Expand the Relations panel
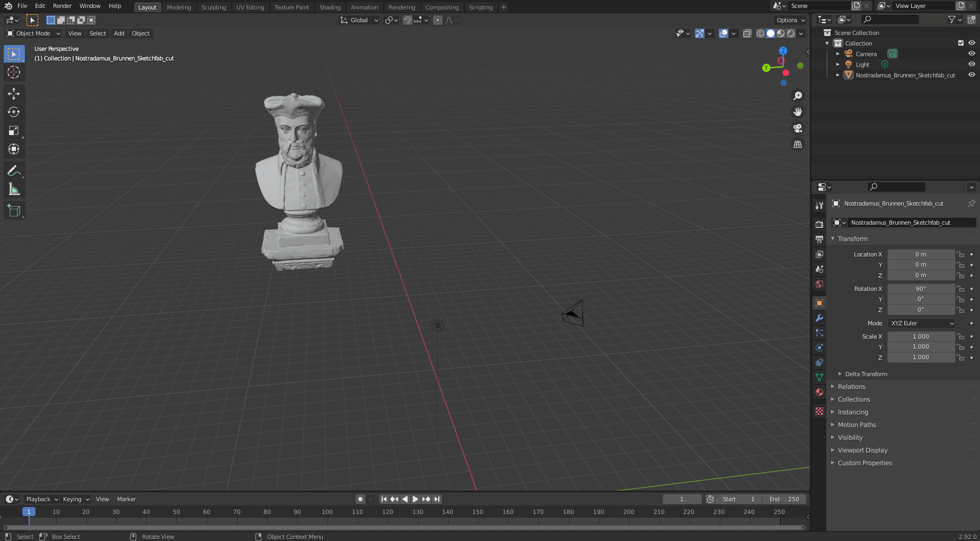The height and width of the screenshot is (541, 980). 851,387
